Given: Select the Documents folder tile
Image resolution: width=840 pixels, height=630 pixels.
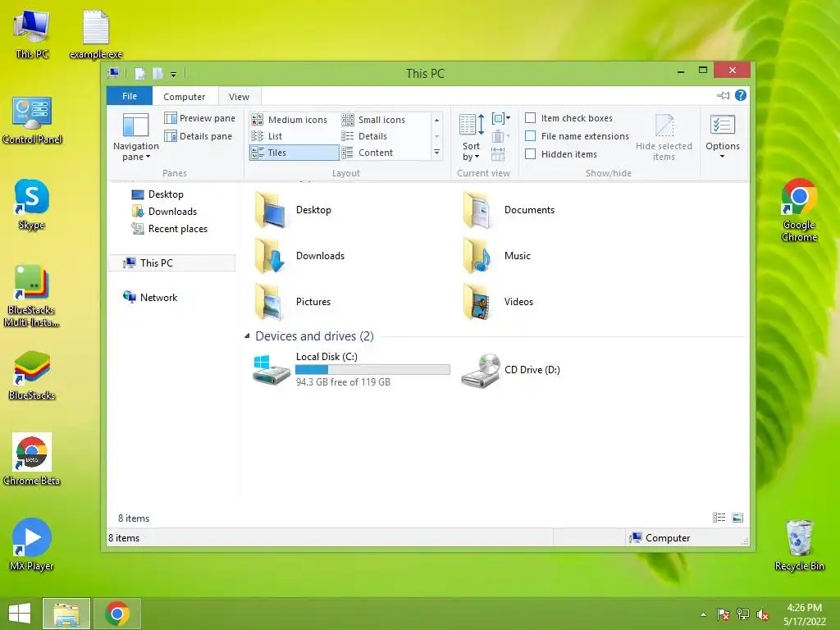Looking at the screenshot, I should 508,210.
